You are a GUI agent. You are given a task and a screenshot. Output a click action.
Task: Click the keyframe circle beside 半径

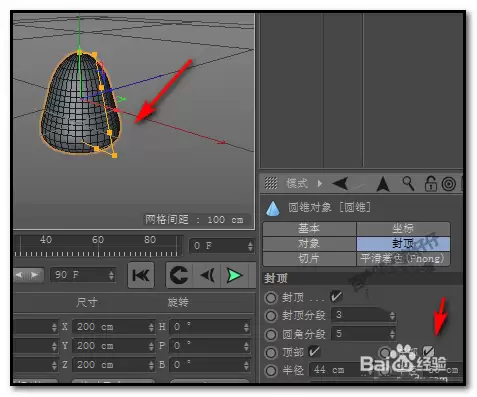click(271, 370)
